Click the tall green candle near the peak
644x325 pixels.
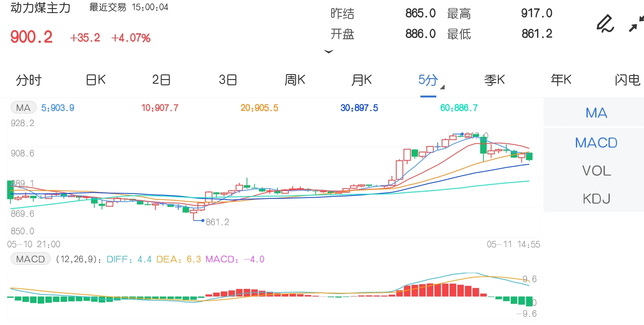tap(483, 145)
